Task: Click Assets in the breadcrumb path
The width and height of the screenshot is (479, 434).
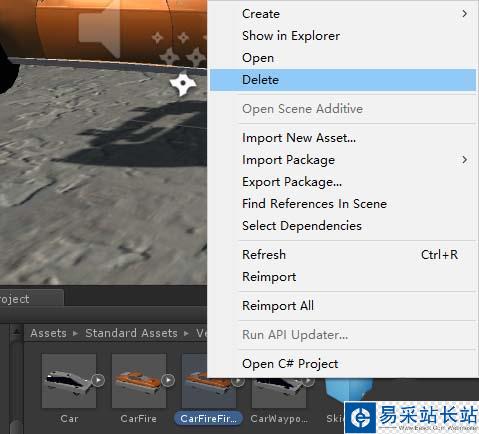Action: (x=48, y=333)
